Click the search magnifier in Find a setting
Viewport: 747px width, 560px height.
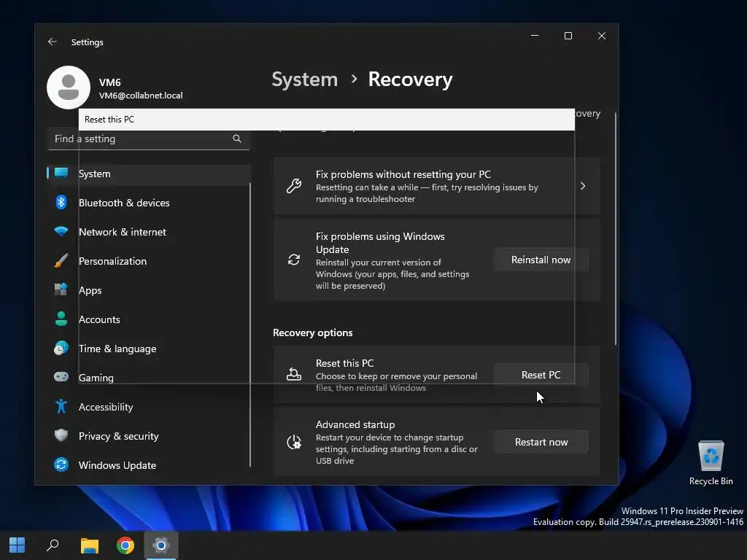[237, 139]
